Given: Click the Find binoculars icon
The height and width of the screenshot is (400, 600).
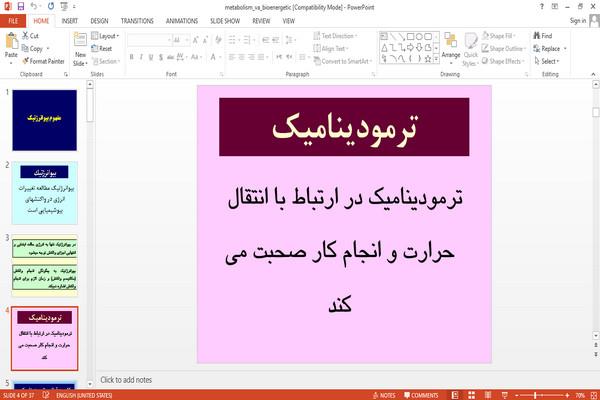Looking at the screenshot, I should pyautogui.click(x=537, y=36).
